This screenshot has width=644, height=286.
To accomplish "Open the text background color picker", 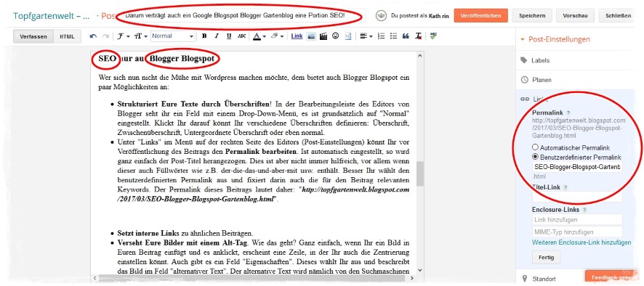I will (x=277, y=36).
